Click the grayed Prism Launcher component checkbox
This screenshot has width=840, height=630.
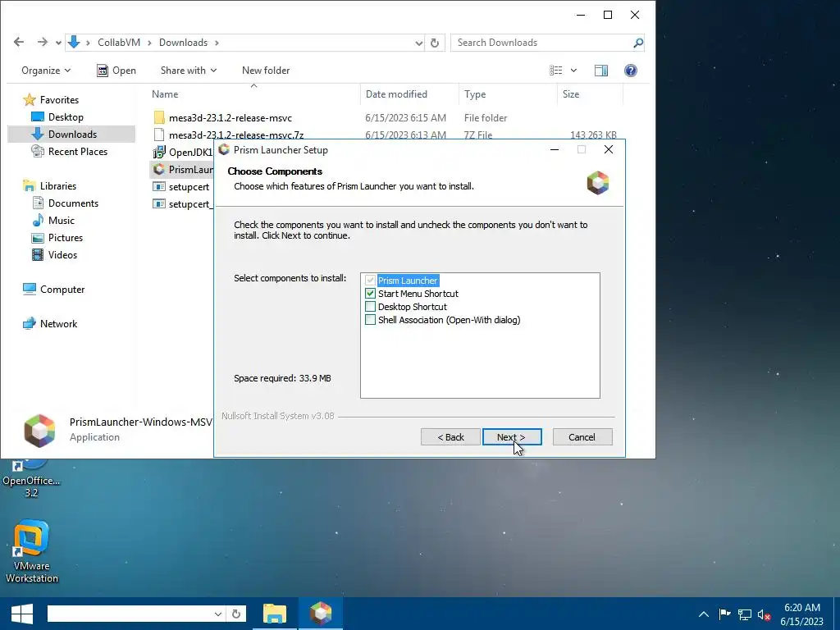(x=370, y=281)
